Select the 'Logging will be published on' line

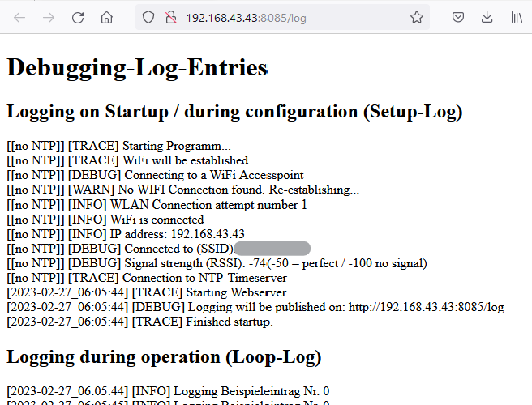[x=255, y=307]
